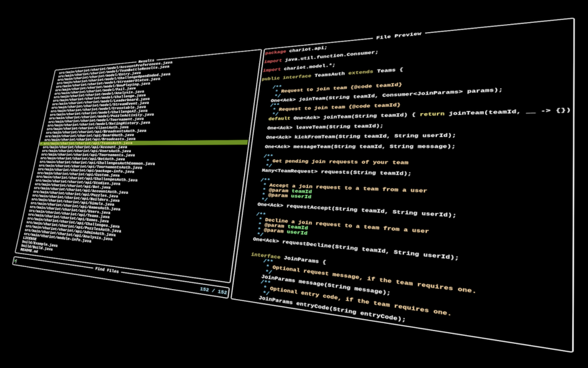Click highlighted api/TeamsAuth.java result row
Viewport: 588px width, 368px height.
pyautogui.click(x=144, y=143)
